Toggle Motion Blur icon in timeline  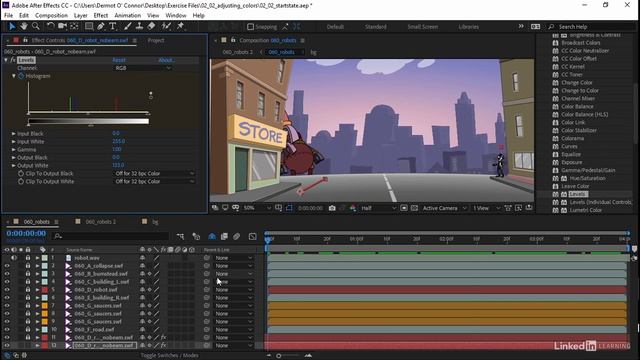[x=236, y=236]
